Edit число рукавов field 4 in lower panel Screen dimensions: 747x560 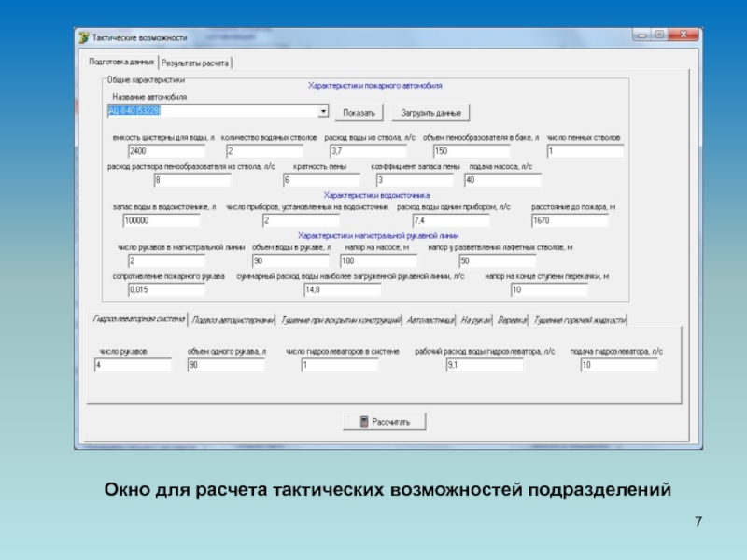(x=133, y=365)
